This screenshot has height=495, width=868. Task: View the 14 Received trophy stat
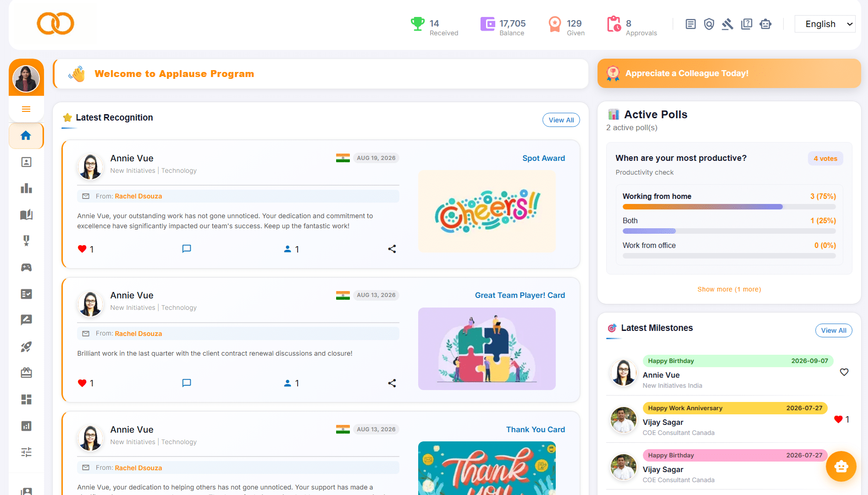434,27
